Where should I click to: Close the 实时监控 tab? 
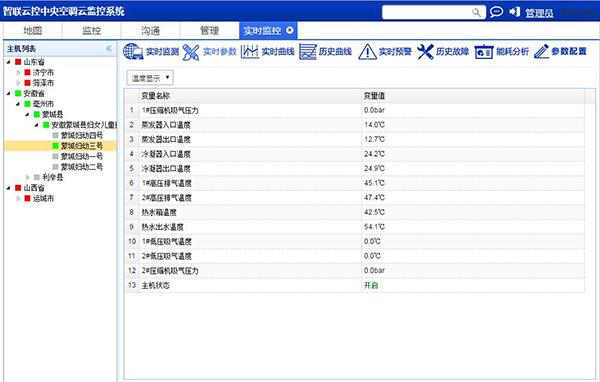coord(290,30)
